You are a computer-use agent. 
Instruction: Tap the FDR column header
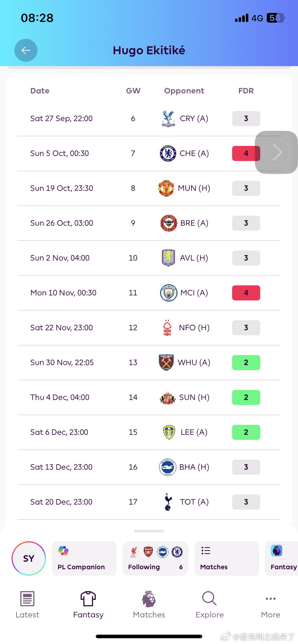pos(246,91)
